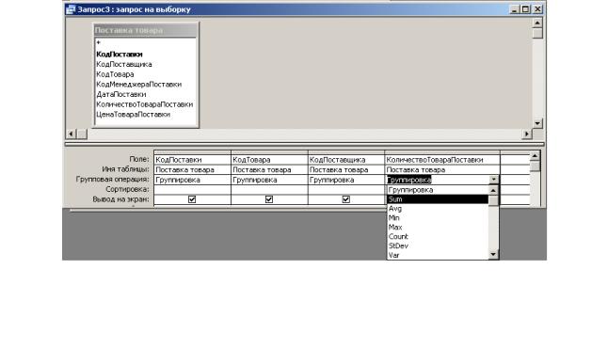
Task: Click the down arrow of the table pane scrollbar
Action: point(537,123)
